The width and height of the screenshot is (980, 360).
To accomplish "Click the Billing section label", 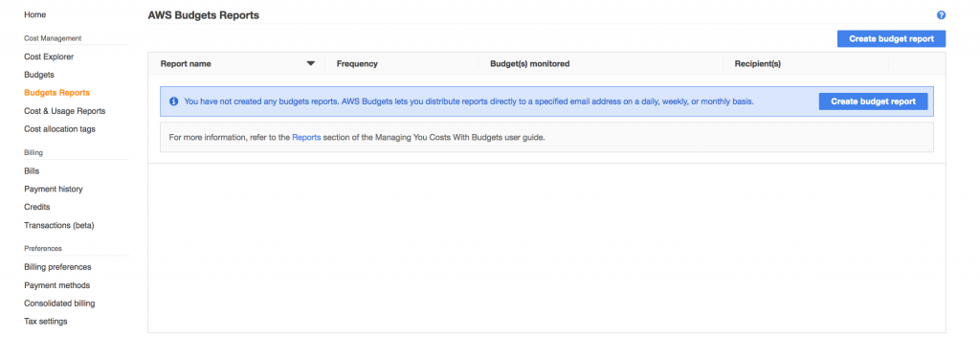I will point(33,153).
